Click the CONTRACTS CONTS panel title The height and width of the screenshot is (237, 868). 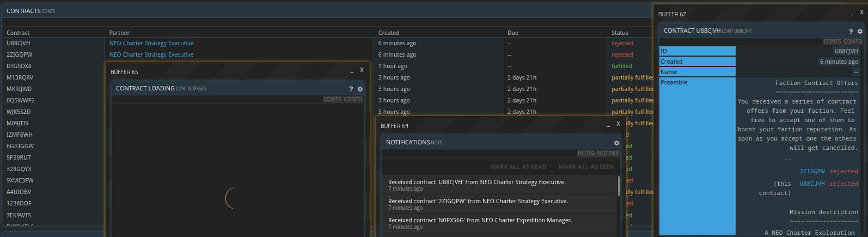point(30,11)
